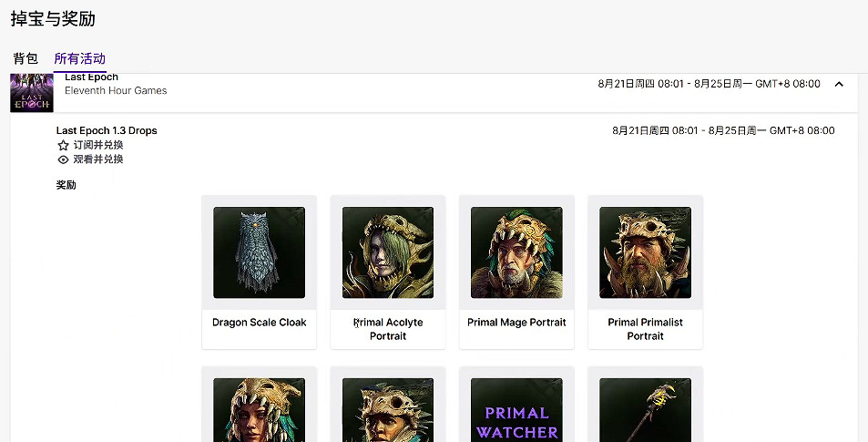Switch to the 背包 tab
The height and width of the screenshot is (442, 868).
26,58
